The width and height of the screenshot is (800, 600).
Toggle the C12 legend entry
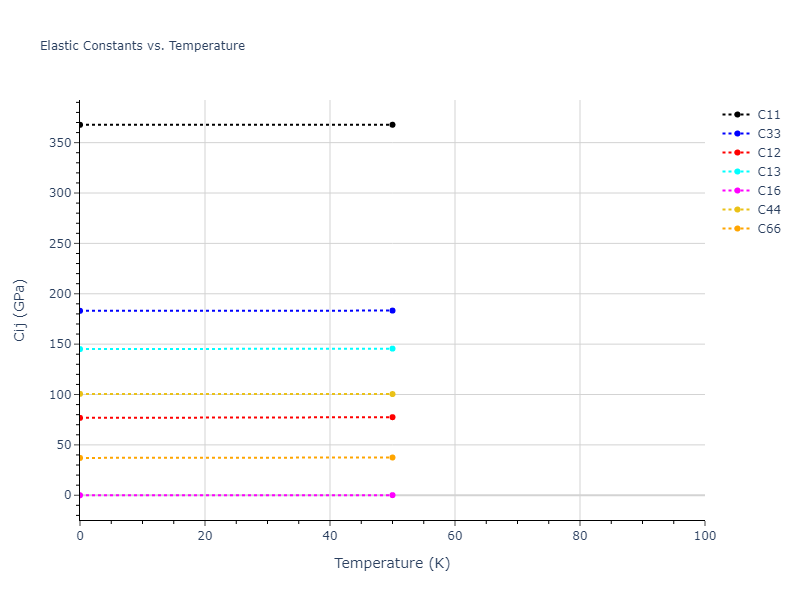(x=768, y=153)
